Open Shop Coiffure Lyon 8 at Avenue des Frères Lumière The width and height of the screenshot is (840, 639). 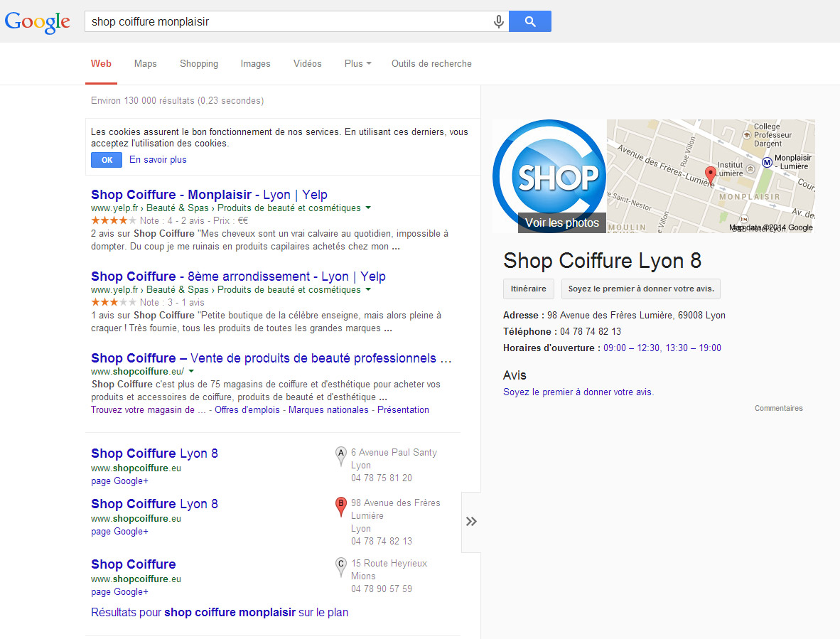pyautogui.click(x=154, y=504)
